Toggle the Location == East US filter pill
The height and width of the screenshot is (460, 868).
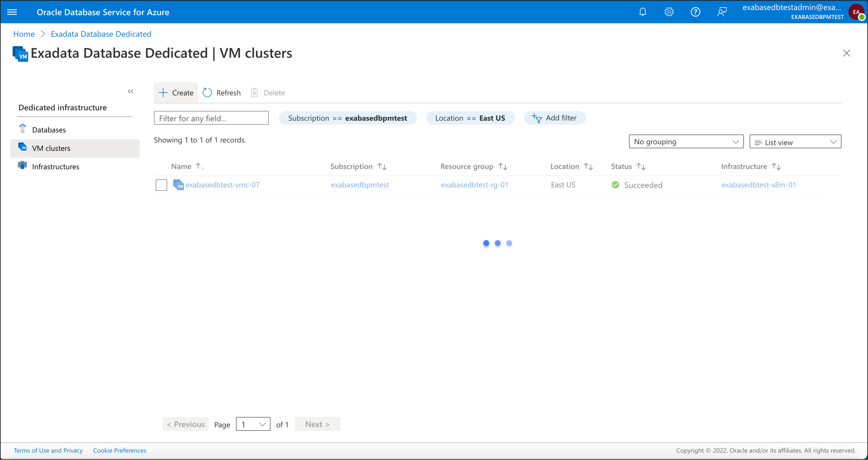pyautogui.click(x=470, y=118)
